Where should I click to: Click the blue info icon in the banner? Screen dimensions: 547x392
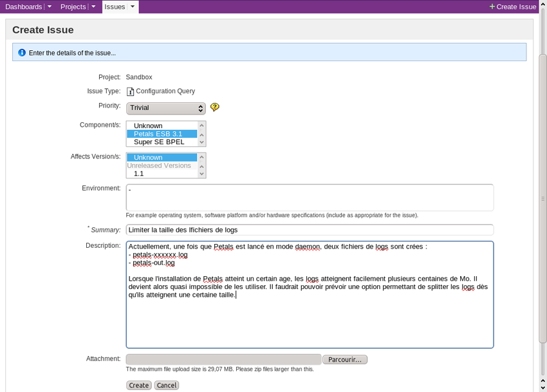pyautogui.click(x=22, y=53)
